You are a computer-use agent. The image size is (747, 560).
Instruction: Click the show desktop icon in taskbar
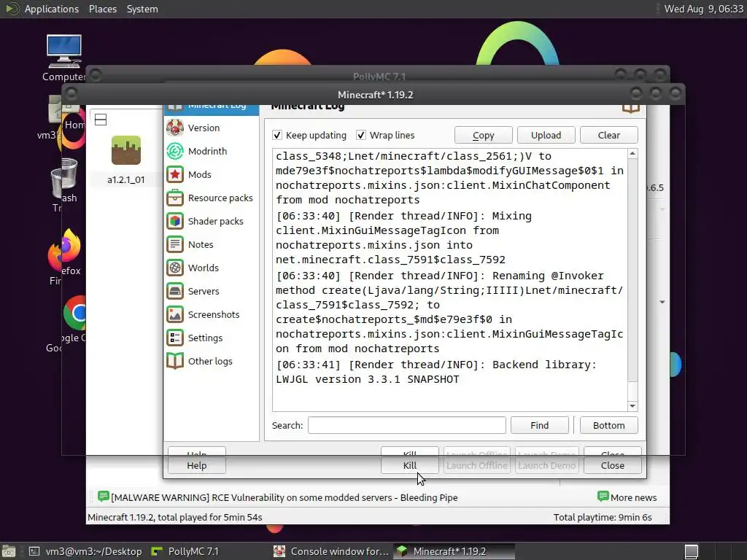coord(9,551)
